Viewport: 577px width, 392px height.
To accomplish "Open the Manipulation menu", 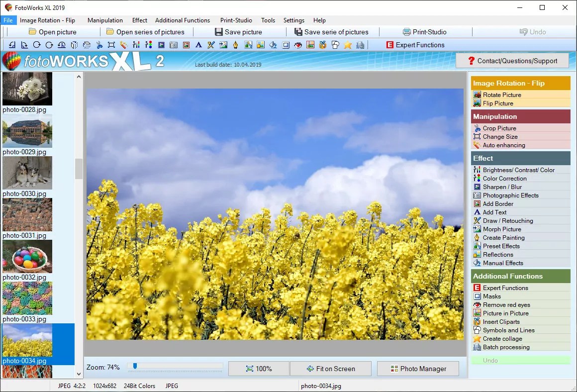I will (x=105, y=20).
